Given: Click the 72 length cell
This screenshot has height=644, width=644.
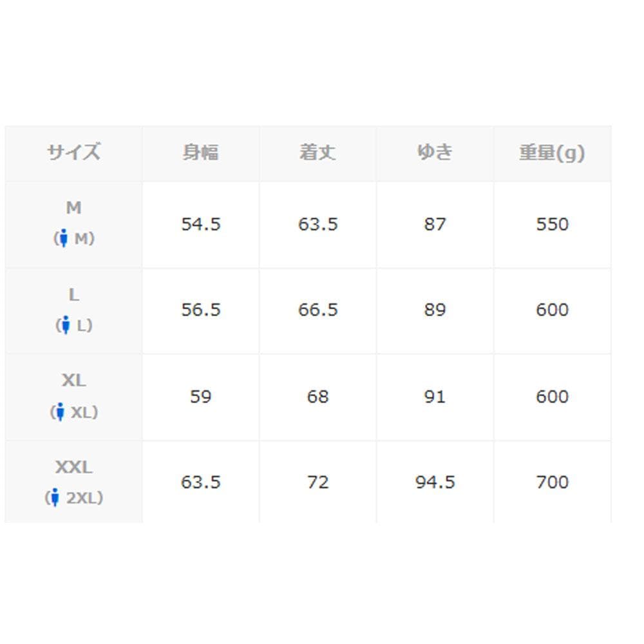Looking at the screenshot, I should coord(317,482).
